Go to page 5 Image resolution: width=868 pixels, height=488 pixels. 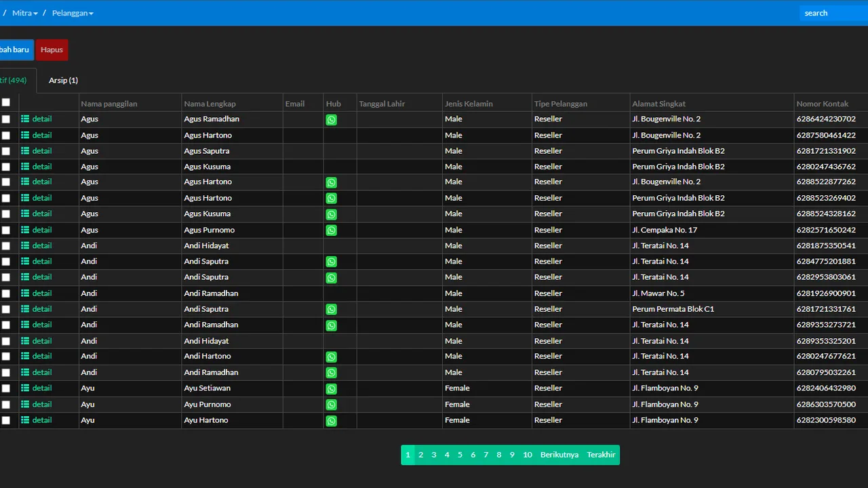point(460,455)
